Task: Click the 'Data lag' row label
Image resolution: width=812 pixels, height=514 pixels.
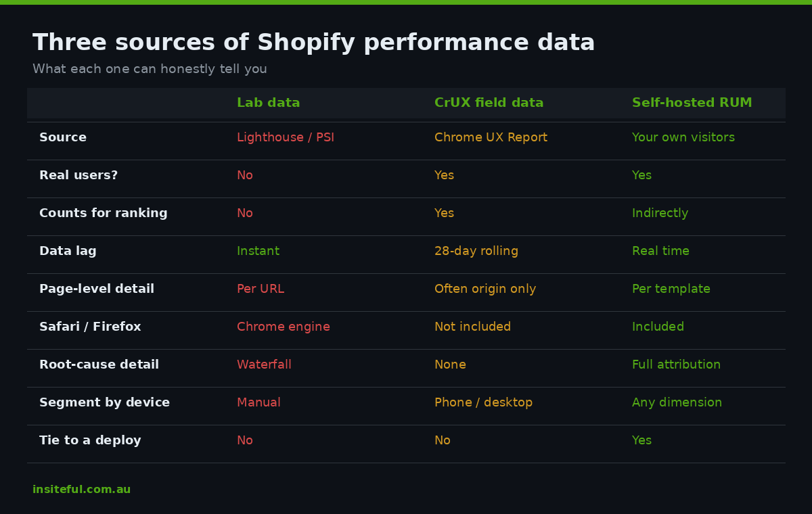Action: click(x=68, y=252)
